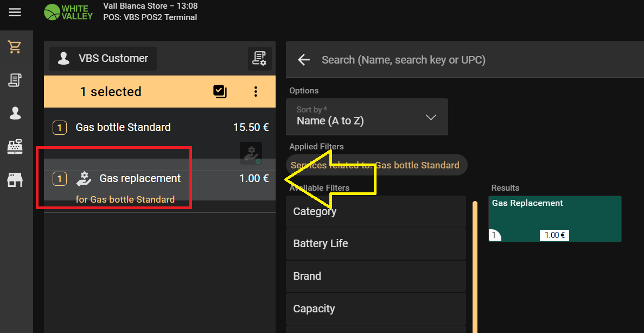Open order settings icon beside VBS Customer
The height and width of the screenshot is (333, 644).
(260, 59)
